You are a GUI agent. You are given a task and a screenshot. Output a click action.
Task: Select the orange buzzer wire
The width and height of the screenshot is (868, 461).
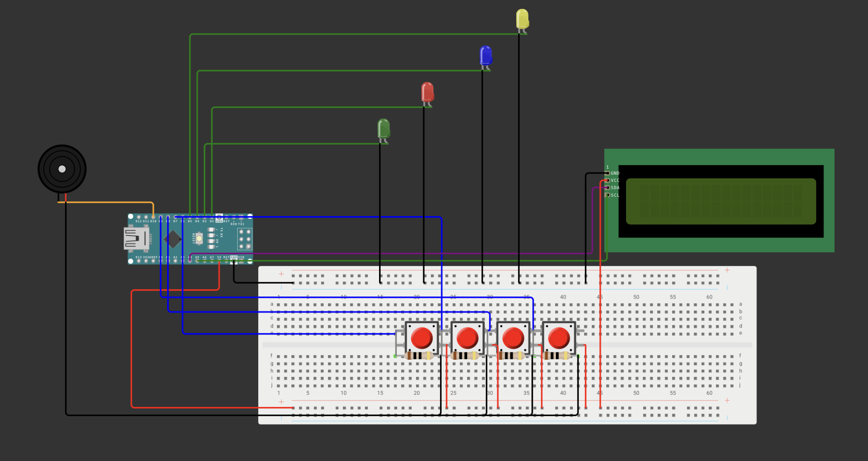109,202
